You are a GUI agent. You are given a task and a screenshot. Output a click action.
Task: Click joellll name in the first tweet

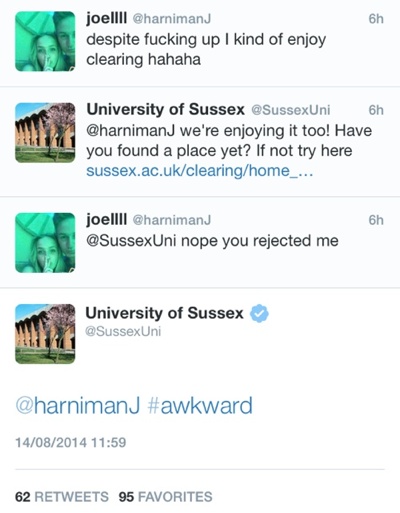106,19
